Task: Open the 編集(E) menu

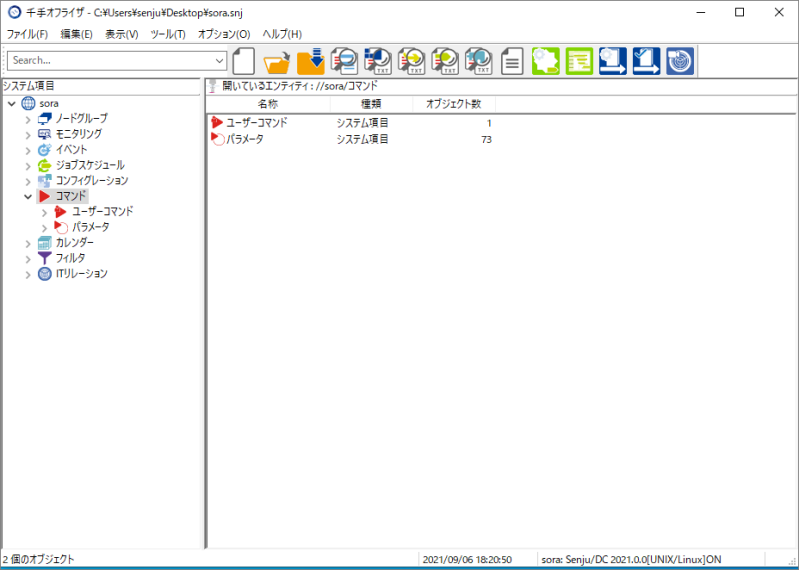Action: tap(76, 34)
